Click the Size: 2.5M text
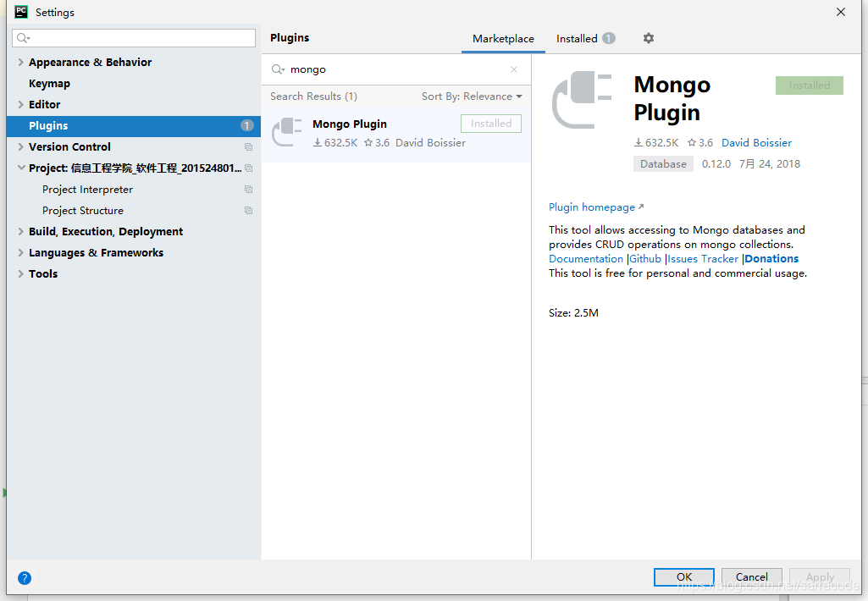This screenshot has width=868, height=601. (x=573, y=312)
